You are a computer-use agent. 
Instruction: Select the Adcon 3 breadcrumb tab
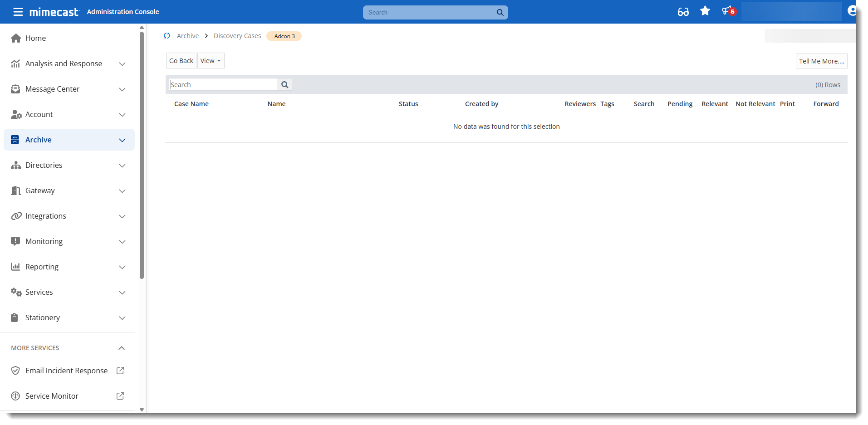(284, 36)
